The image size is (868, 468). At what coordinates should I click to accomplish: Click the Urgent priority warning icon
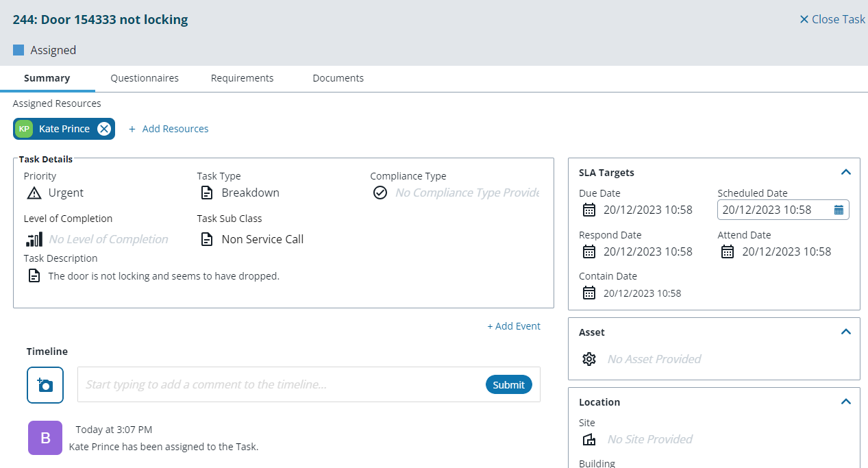[34, 193]
